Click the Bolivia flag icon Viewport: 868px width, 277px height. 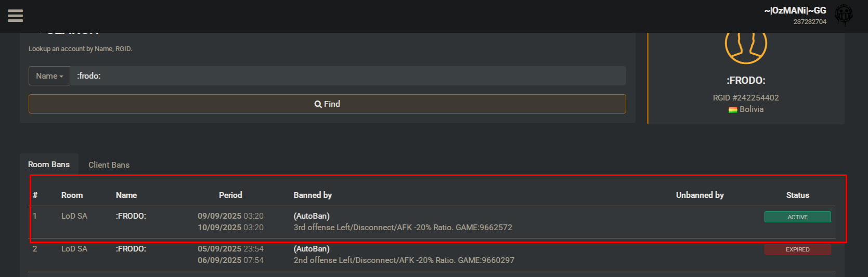[733, 110]
